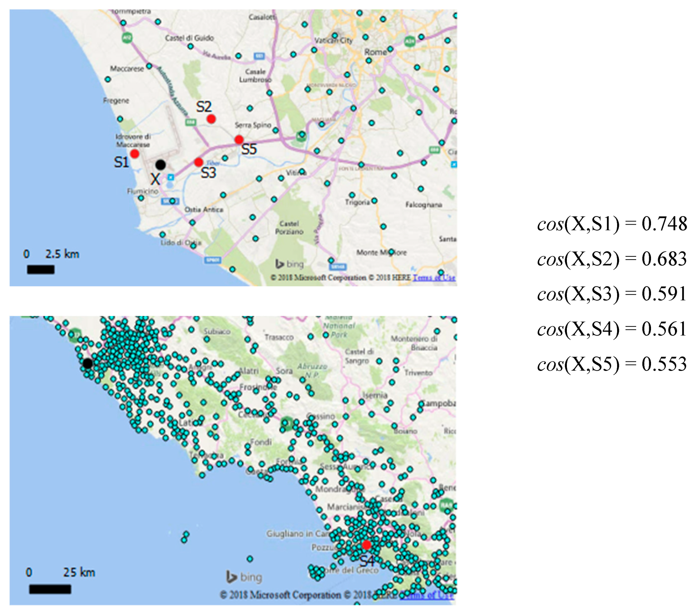Click the Rome city label
698x616 pixels.
click(x=375, y=52)
